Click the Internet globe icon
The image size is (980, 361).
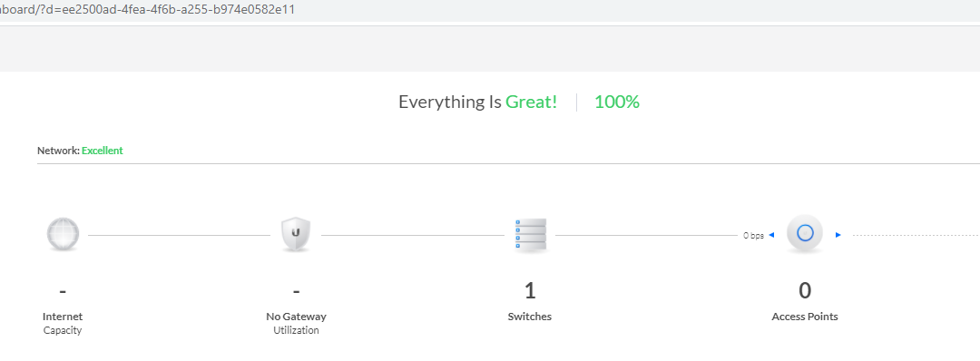click(64, 234)
